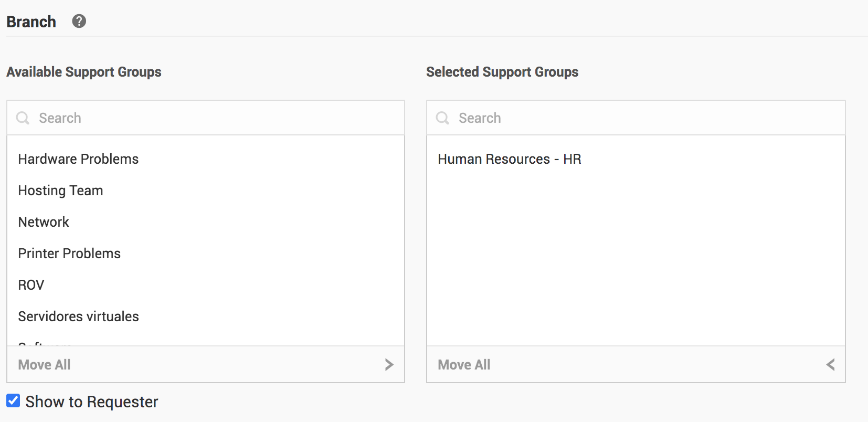Select Printer Problems in the available list
Screen dimensions: 868x422
pyautogui.click(x=69, y=254)
